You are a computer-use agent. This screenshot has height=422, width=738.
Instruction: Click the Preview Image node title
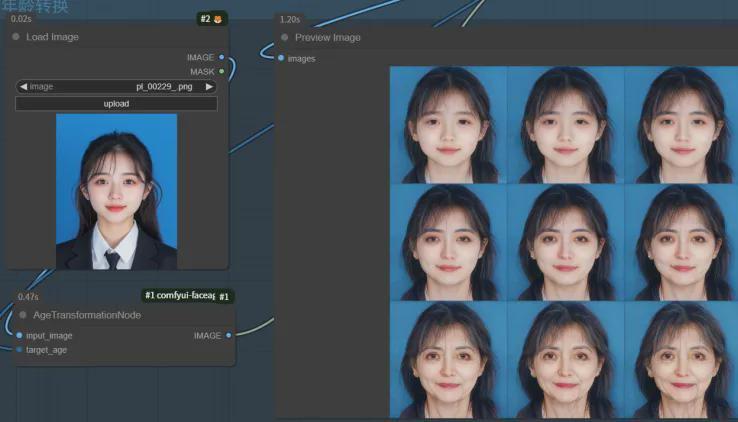(327, 37)
